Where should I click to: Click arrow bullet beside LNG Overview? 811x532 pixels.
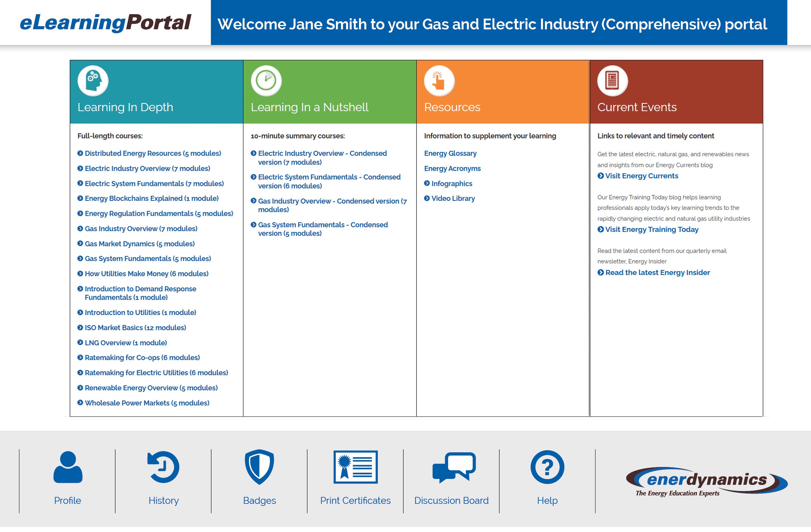pyautogui.click(x=80, y=342)
